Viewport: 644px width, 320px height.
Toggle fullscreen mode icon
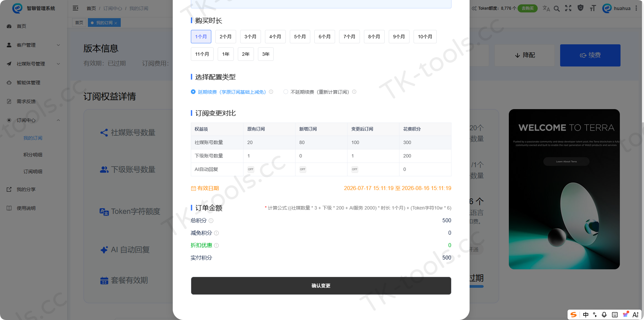pos(568,8)
